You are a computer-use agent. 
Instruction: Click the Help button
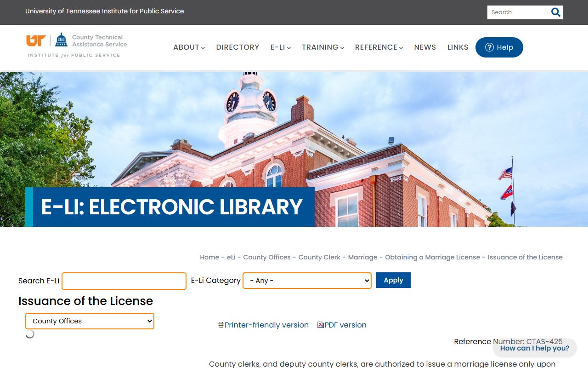coord(499,47)
